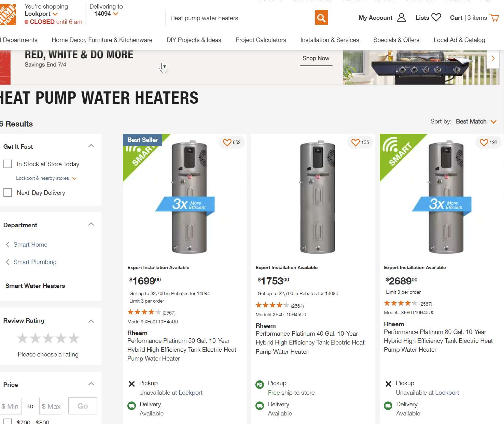
Task: Open the My Account profile icon
Action: [x=402, y=18]
